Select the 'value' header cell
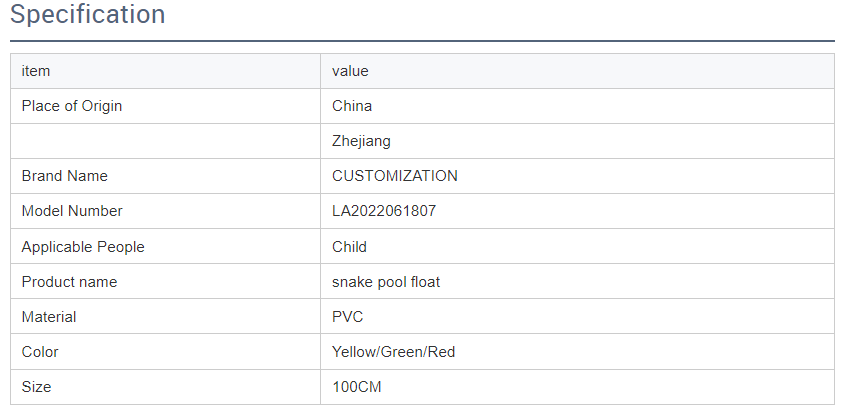The height and width of the screenshot is (410, 851). [350, 71]
